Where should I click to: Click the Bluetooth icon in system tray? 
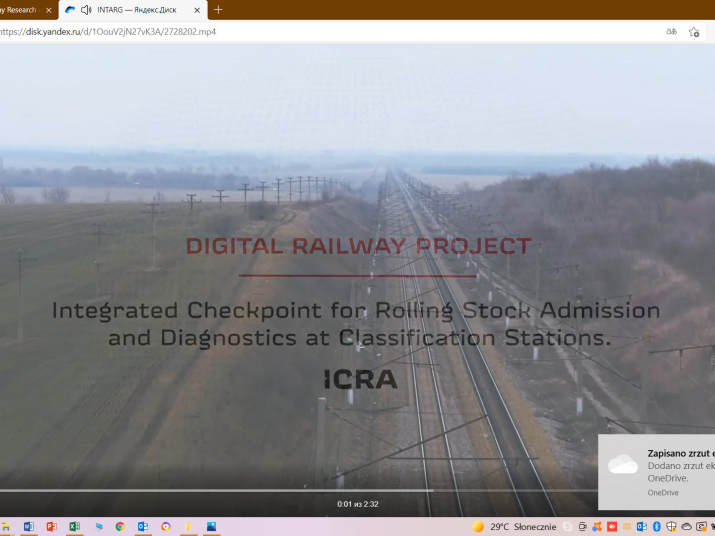tap(657, 526)
